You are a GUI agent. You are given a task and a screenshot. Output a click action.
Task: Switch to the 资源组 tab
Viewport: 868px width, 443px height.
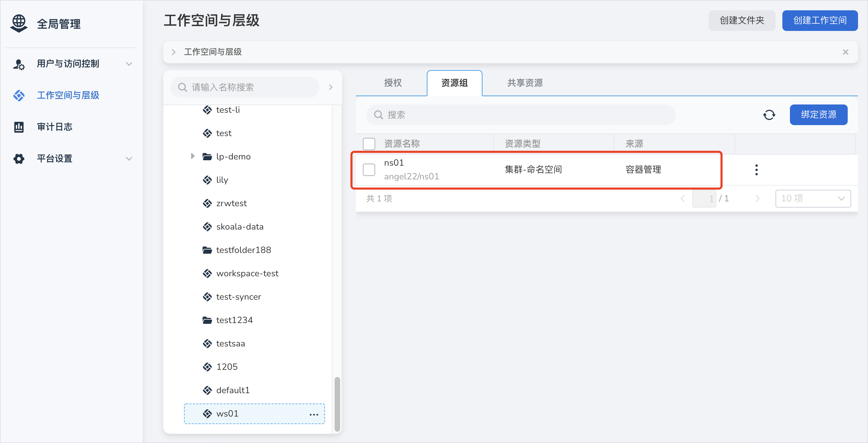[454, 83]
